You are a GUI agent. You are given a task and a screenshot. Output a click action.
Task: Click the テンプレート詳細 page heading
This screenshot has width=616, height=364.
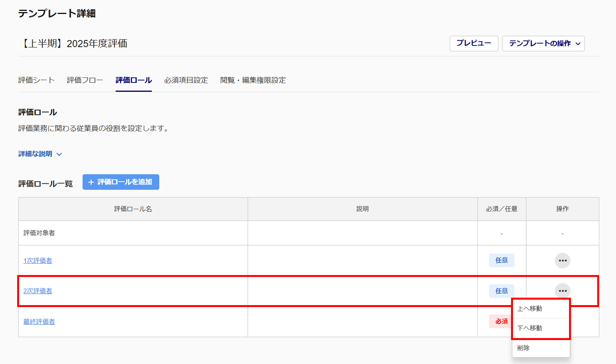57,14
